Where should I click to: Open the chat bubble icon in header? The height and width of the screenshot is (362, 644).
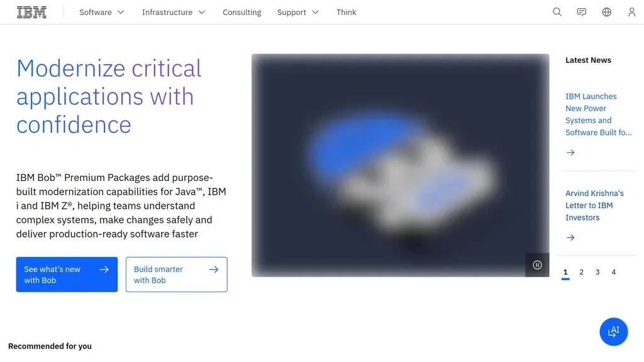coord(582,12)
